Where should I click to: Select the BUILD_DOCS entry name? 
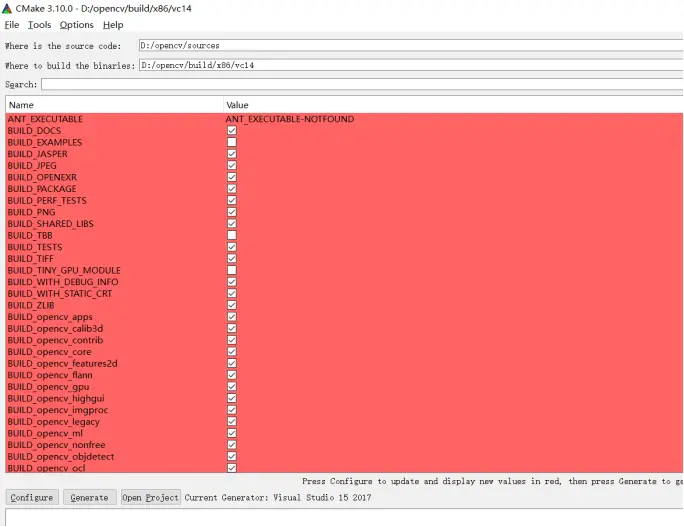[x=34, y=130]
